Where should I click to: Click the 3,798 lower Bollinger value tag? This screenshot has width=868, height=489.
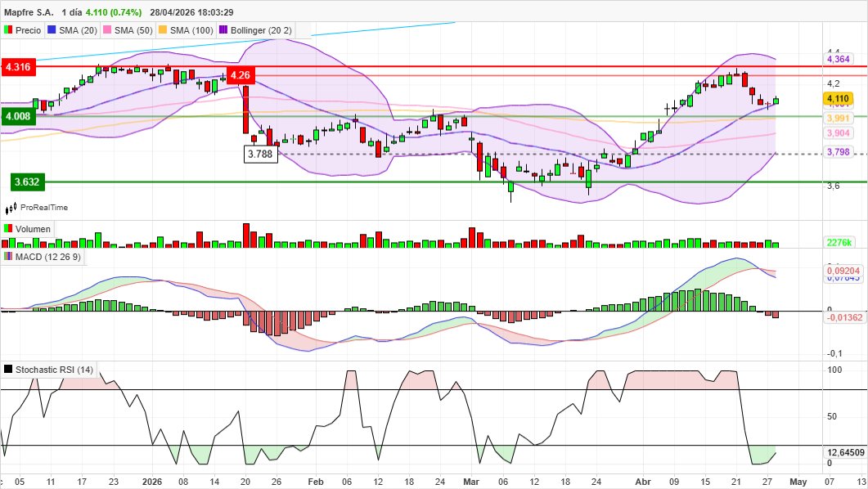pos(838,152)
